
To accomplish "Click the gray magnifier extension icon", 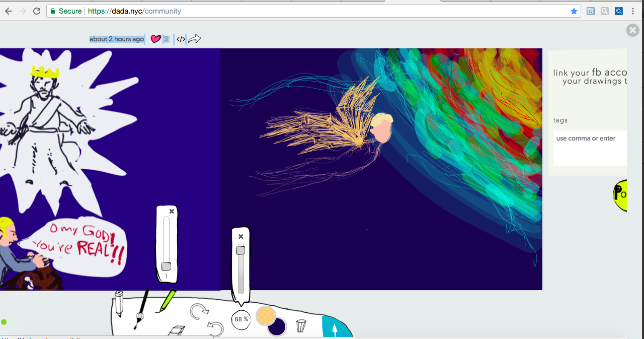I will pyautogui.click(x=605, y=11).
